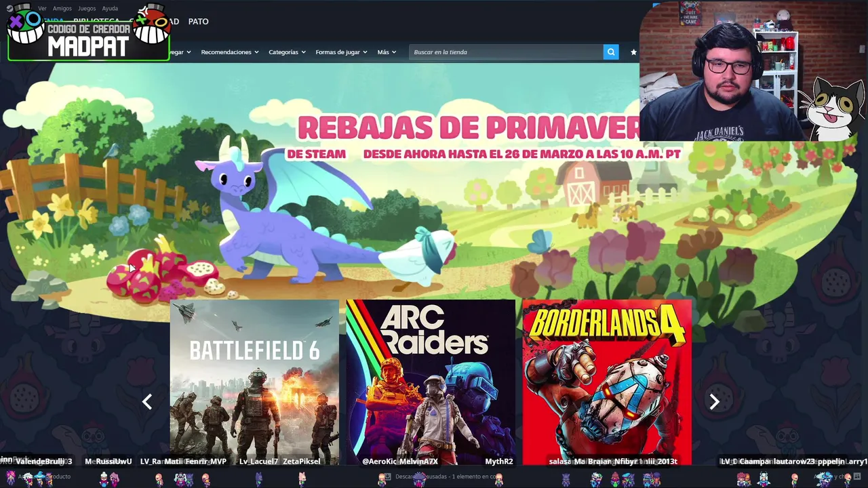Screen dimensions: 868x488
Task: Click the Rebajas de Primavera sale banner title
Action: click(x=468, y=127)
